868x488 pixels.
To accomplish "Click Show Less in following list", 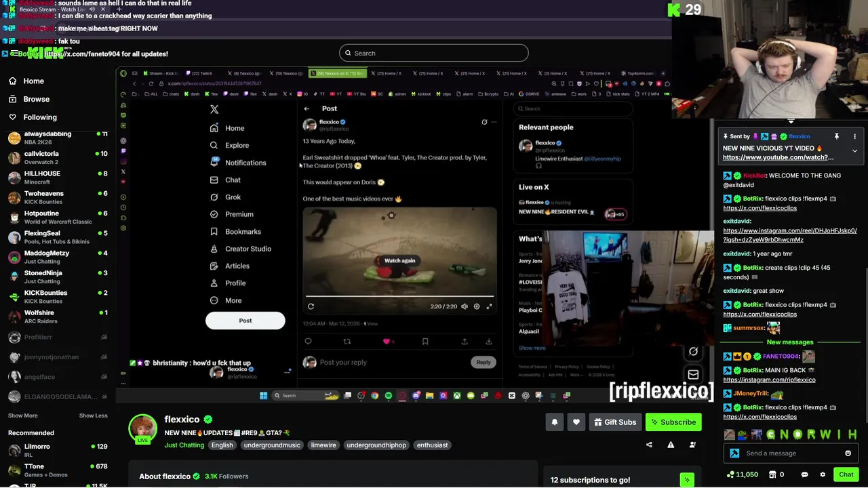I will 93,415.
